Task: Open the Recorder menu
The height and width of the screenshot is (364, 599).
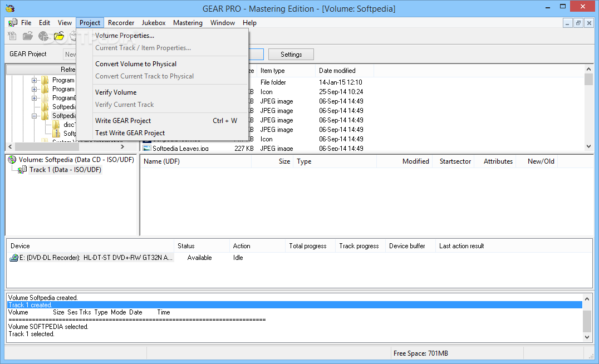Action: (x=121, y=23)
